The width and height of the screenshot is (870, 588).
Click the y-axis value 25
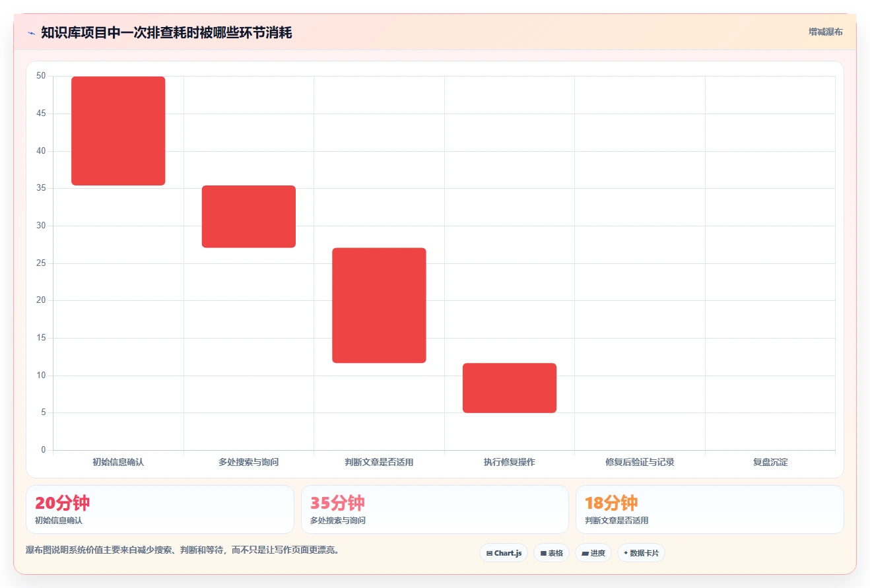tap(41, 263)
